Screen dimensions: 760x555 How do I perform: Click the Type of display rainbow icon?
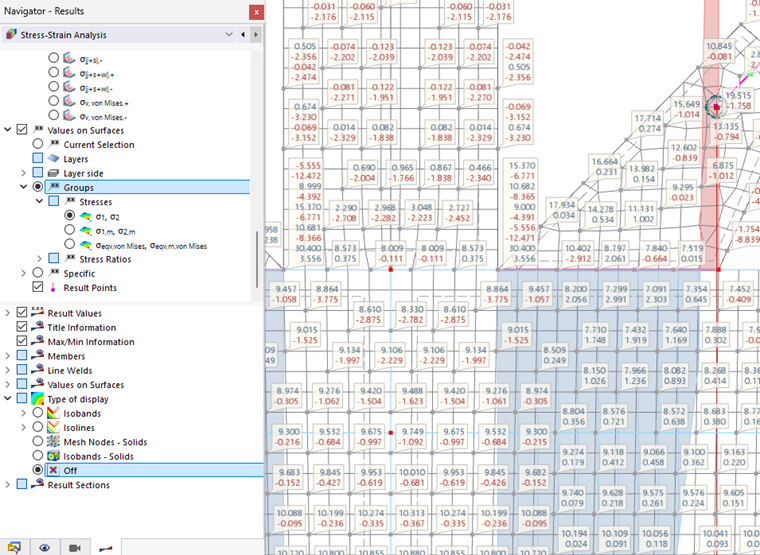tap(37, 399)
